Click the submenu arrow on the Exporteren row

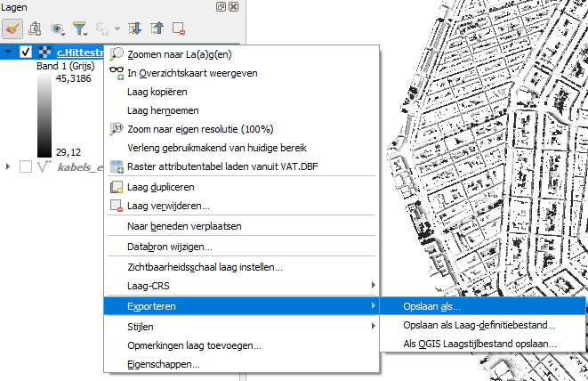coord(373,305)
